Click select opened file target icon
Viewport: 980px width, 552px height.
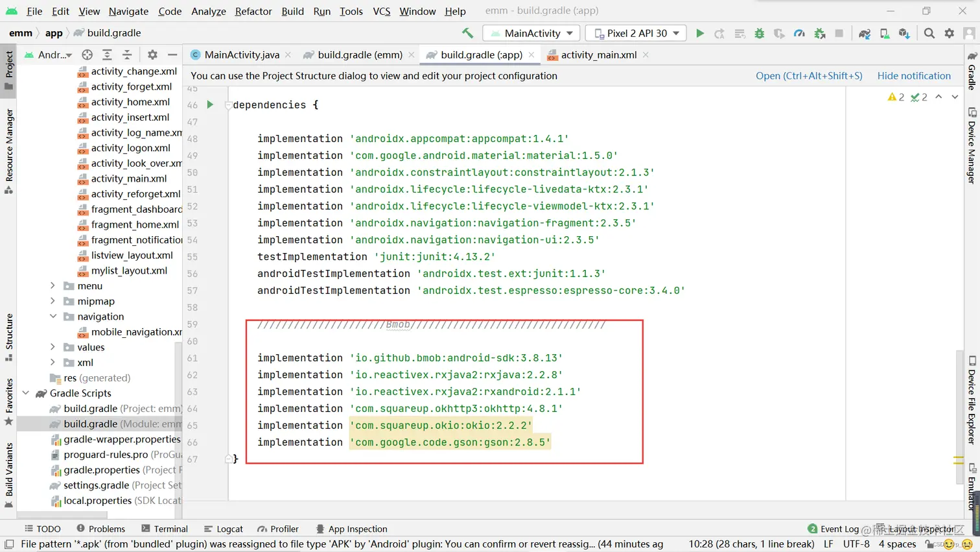pos(87,55)
